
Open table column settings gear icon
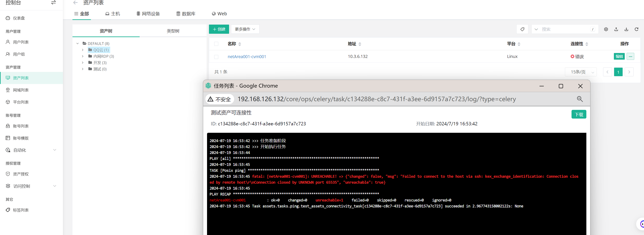point(606,29)
